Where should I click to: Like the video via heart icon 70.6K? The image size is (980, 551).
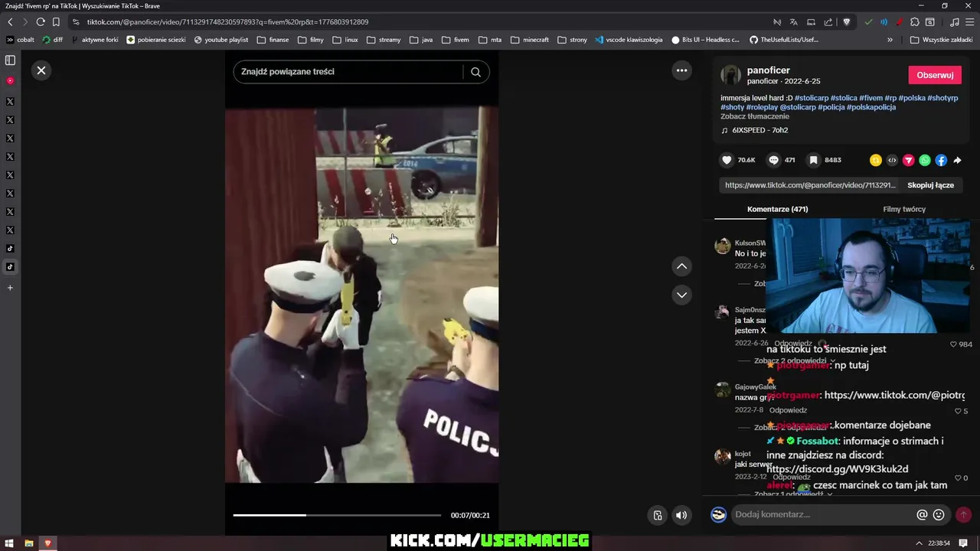(x=727, y=160)
